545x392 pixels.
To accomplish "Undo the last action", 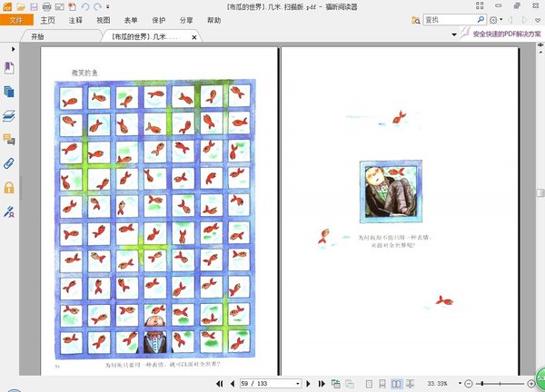I will pos(85,6).
